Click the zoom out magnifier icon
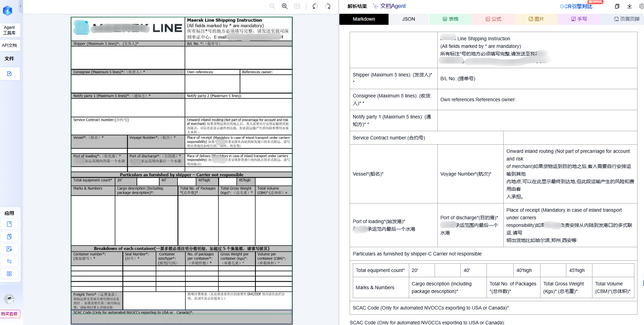The image size is (644, 325). [x=272, y=6]
